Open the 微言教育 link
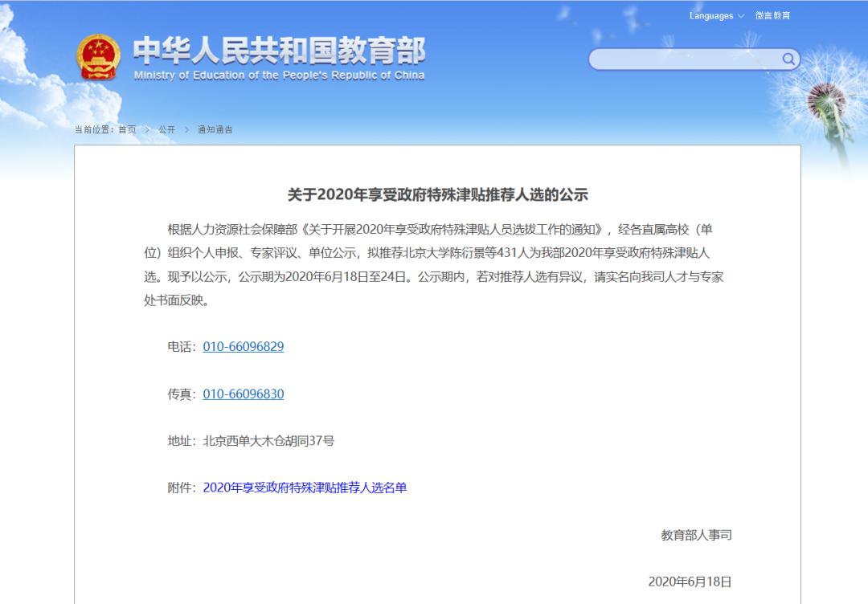This screenshot has width=868, height=604. [x=772, y=15]
